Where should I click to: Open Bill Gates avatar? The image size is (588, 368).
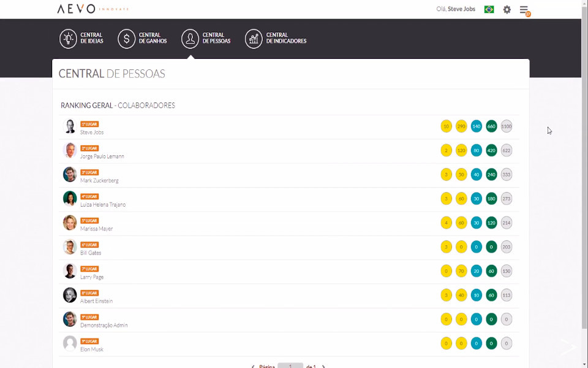(x=70, y=247)
